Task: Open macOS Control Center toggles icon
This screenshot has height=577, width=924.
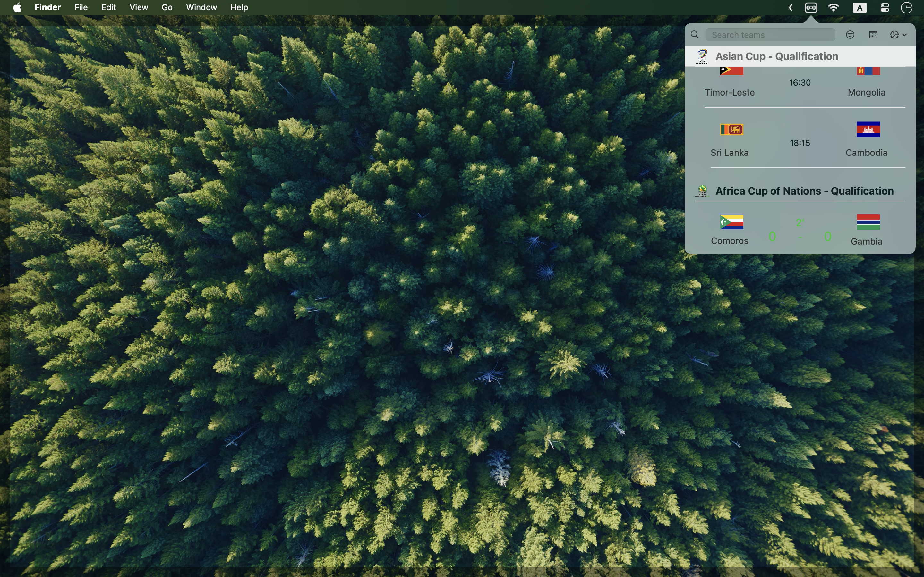Action: coord(885,8)
